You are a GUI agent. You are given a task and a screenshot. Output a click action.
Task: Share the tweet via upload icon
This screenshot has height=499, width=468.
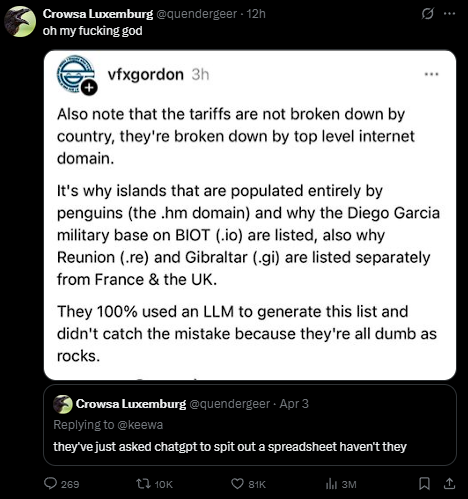pyautogui.click(x=449, y=484)
